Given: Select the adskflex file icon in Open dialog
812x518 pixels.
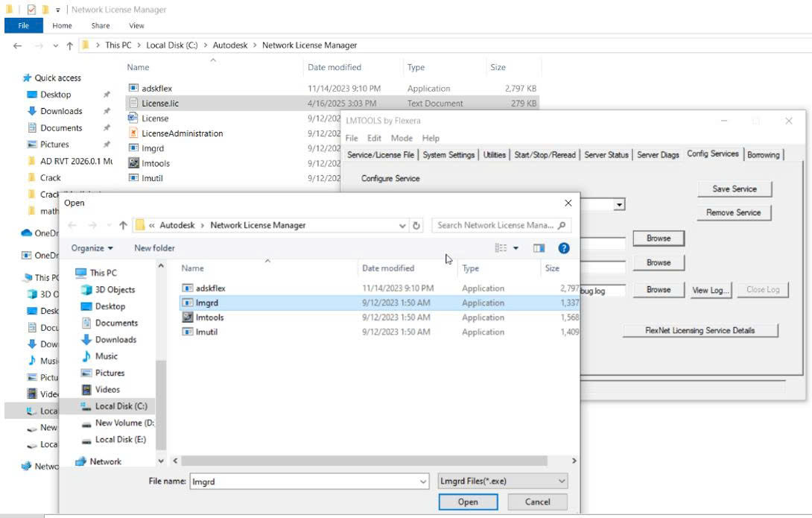Looking at the screenshot, I should tap(187, 288).
